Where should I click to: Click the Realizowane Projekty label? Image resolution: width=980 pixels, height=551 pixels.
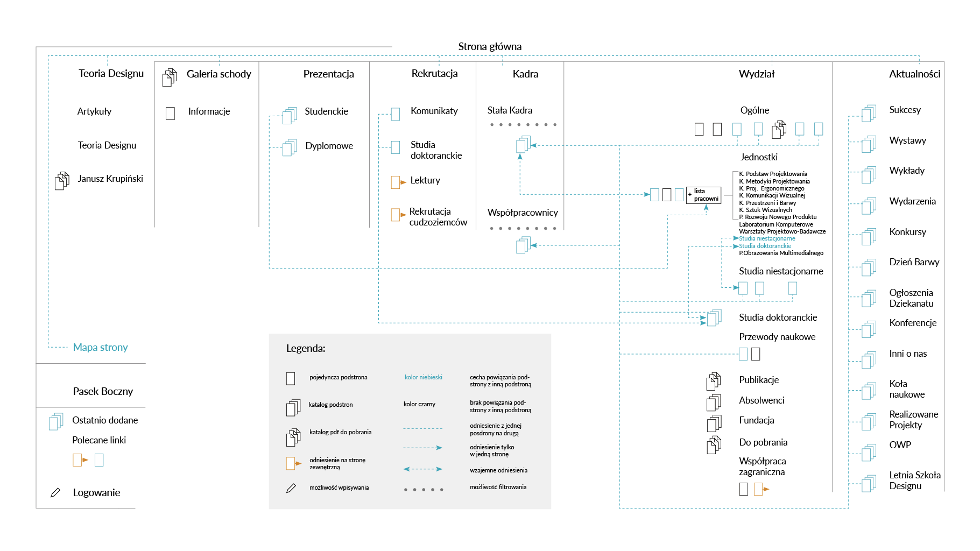coord(913,420)
